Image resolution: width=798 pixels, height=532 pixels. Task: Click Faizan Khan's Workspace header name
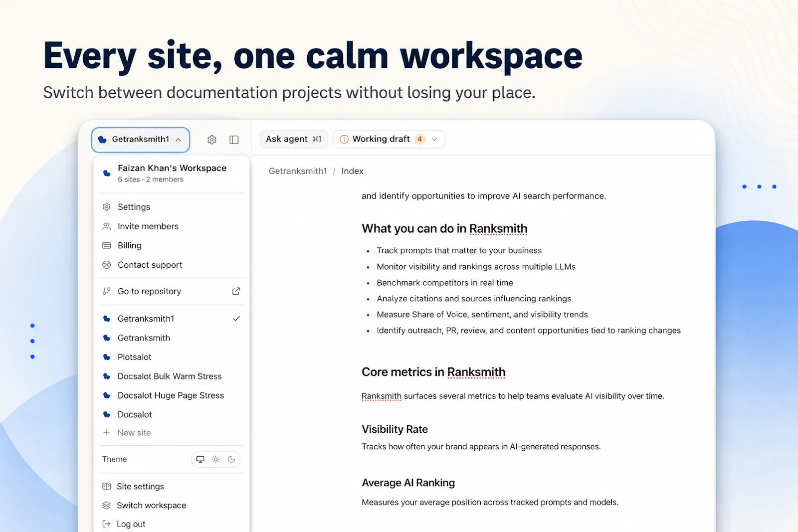pos(172,168)
